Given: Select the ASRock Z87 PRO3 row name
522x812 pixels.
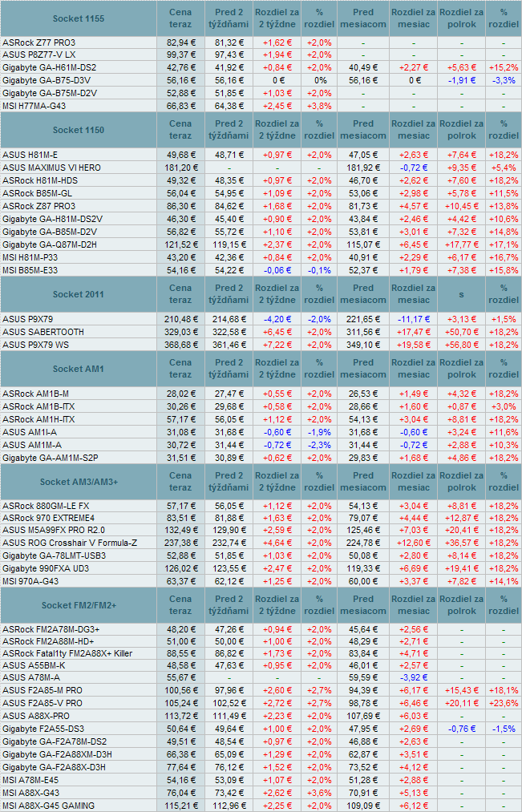Looking at the screenshot, I should tap(38, 205).
